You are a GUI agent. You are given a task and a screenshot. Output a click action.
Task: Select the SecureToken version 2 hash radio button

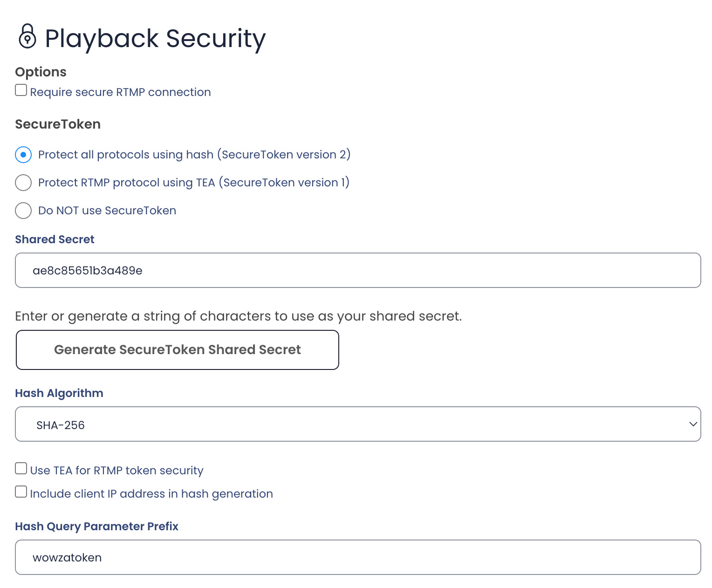click(23, 155)
